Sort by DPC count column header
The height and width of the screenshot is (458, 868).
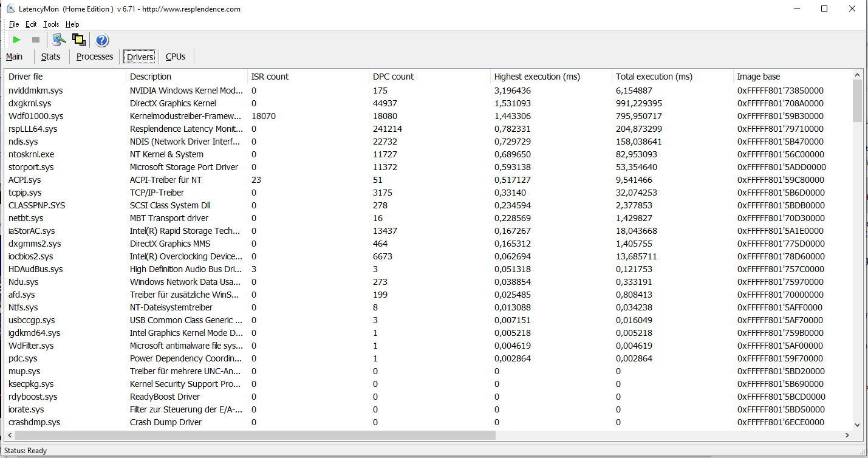tap(430, 77)
